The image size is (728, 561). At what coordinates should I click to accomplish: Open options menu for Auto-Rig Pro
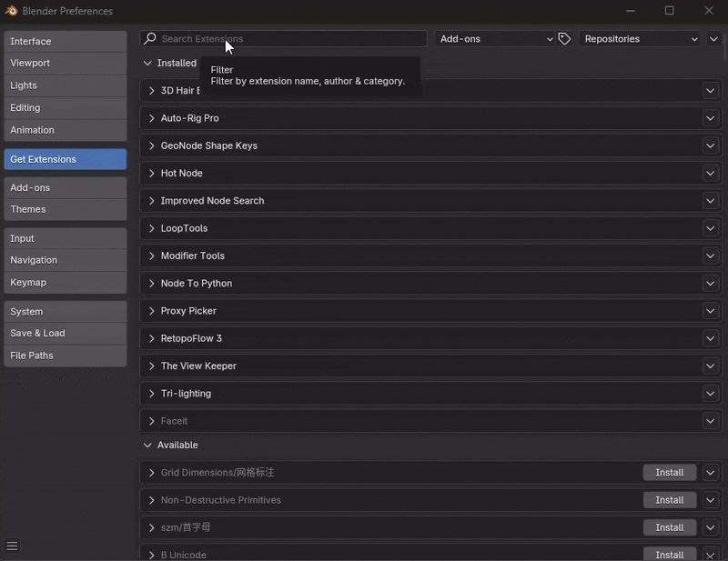point(710,118)
